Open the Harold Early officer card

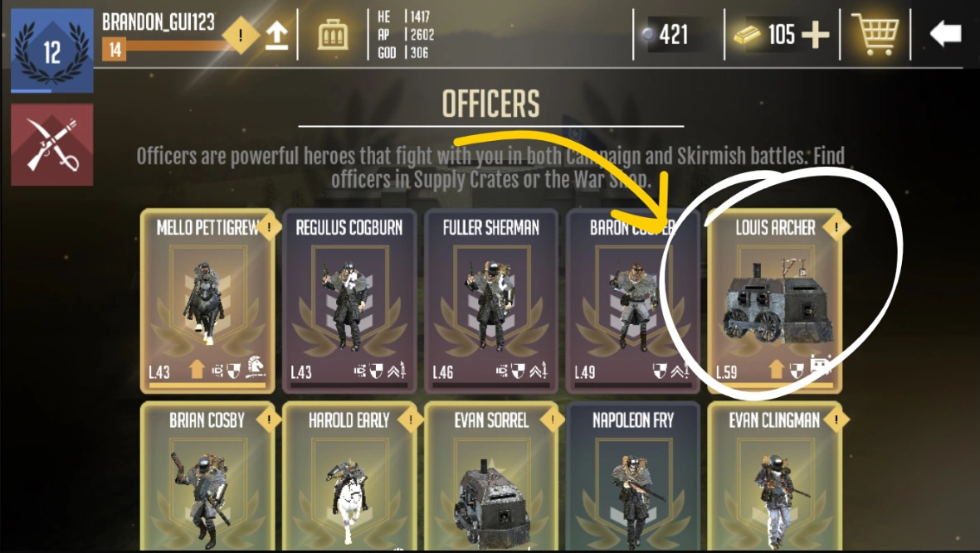349,477
